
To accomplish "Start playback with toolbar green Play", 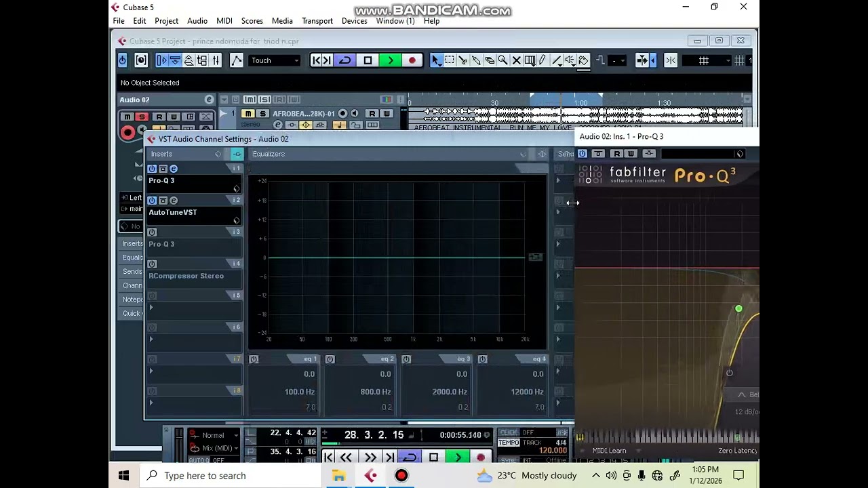I will point(390,60).
